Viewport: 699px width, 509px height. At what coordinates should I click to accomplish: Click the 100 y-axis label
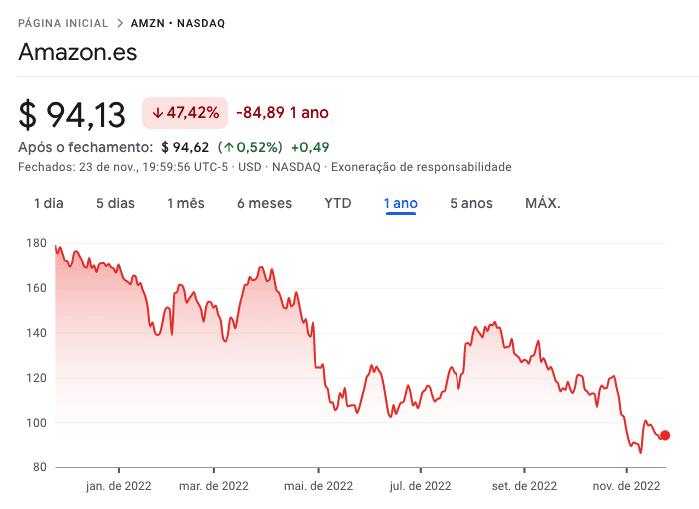pyautogui.click(x=36, y=423)
